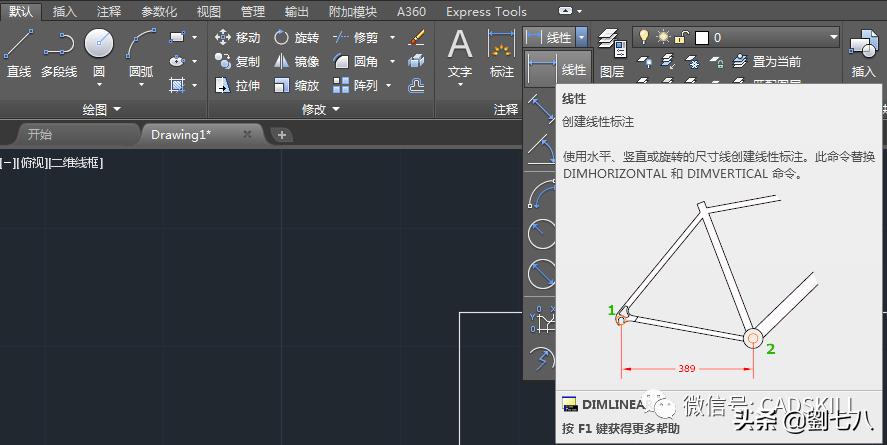Switch to the 注释 ribbon tab

[109, 11]
